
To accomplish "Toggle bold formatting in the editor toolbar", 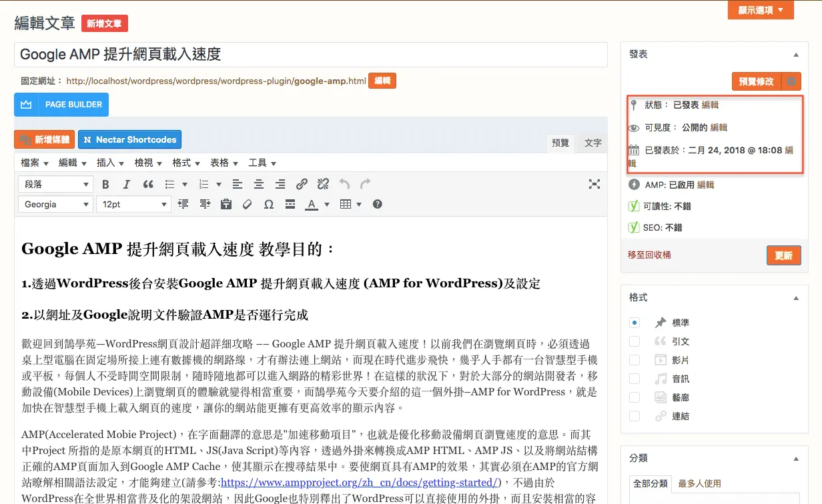I will [105, 185].
